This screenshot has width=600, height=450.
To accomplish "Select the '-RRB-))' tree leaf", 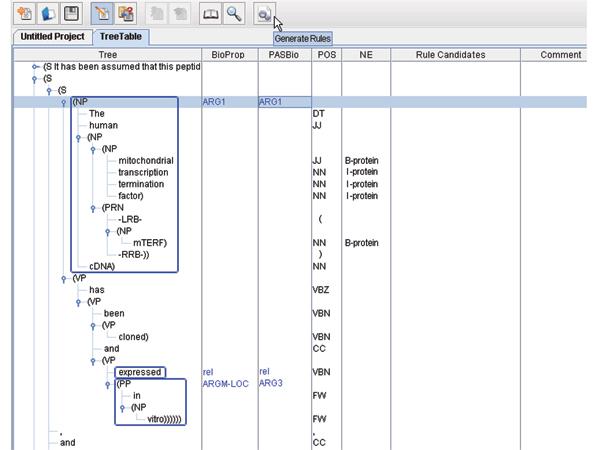I will [x=134, y=255].
